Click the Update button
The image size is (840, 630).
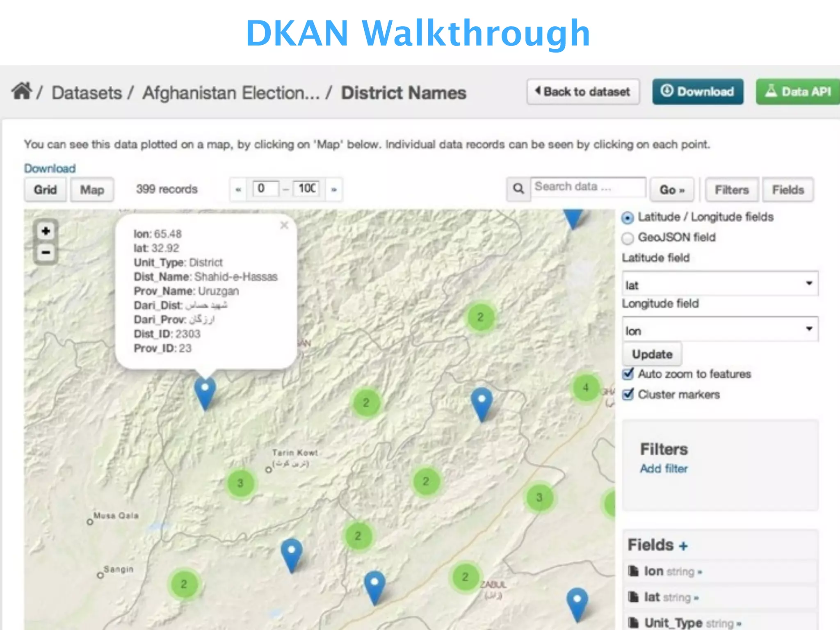click(x=652, y=354)
